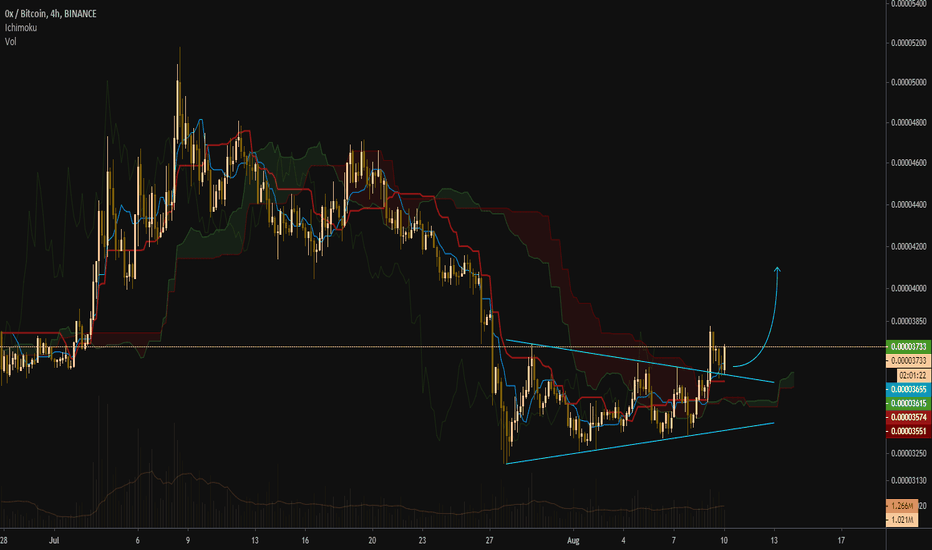This screenshot has width=932, height=550.
Task: Click the red 0.00003574 price tag
Action: tap(908, 417)
